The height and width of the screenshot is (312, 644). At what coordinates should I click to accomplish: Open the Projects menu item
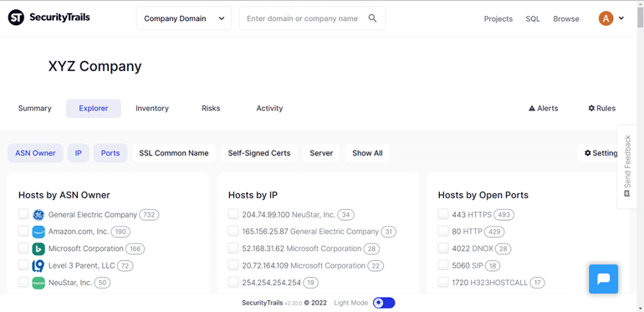498,19
